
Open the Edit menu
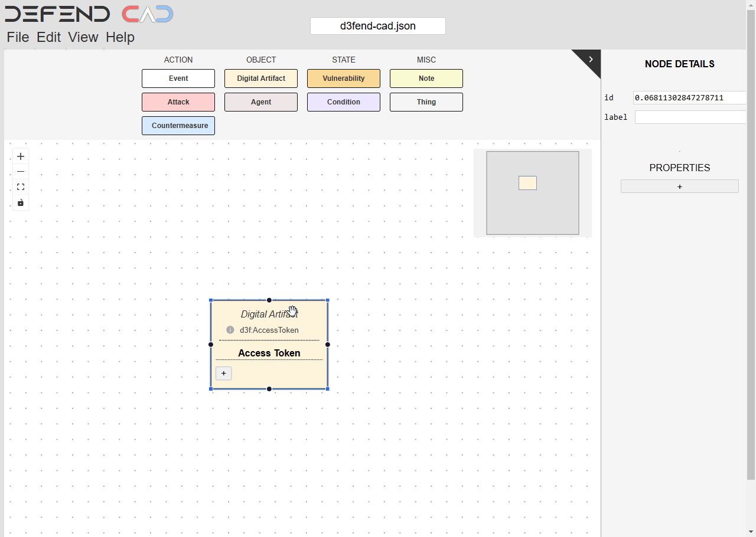tap(48, 37)
